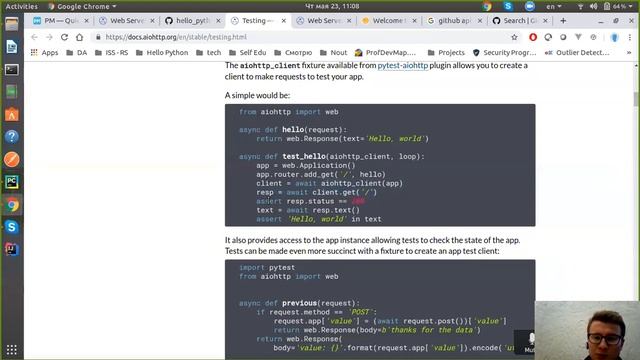Open PyCharm from the dock
640x360 pixels.
coord(12,182)
